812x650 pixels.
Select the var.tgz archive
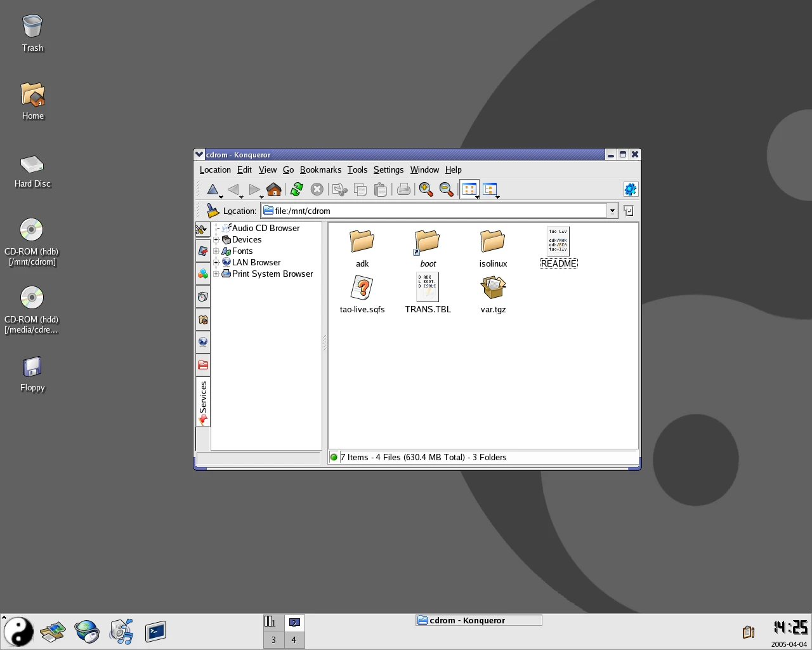point(493,294)
